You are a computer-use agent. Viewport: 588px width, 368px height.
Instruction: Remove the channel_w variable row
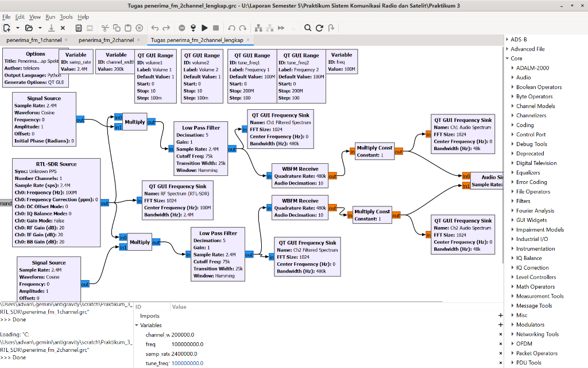501,335
